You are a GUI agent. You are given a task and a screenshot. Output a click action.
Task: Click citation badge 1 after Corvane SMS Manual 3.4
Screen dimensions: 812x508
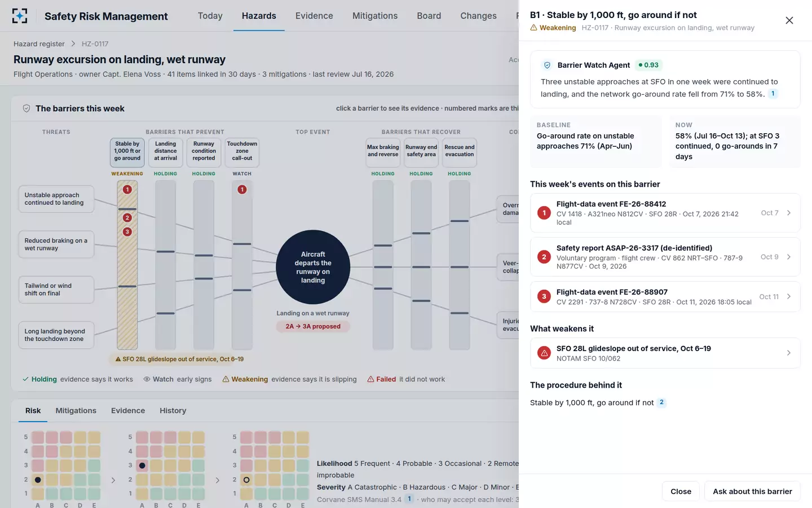[x=409, y=499]
